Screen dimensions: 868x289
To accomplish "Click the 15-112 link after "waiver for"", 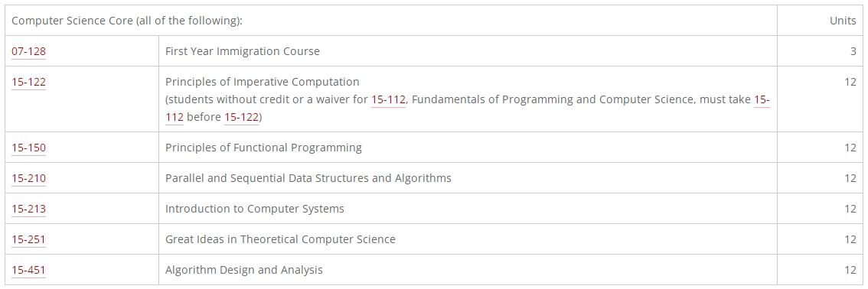I will coord(388,99).
